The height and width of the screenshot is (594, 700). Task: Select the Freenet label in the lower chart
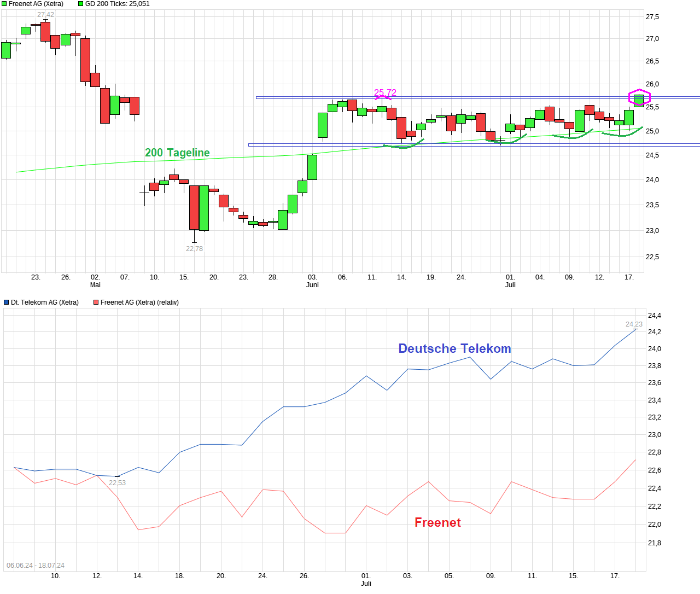click(437, 522)
